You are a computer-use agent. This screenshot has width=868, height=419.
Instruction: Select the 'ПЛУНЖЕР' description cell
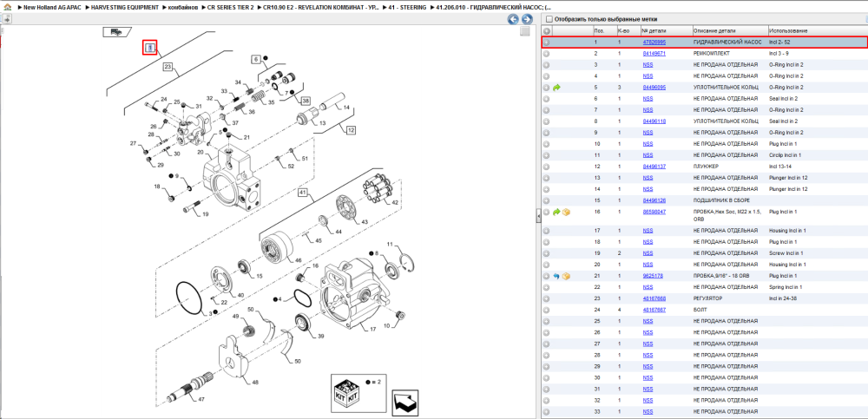(x=729, y=167)
